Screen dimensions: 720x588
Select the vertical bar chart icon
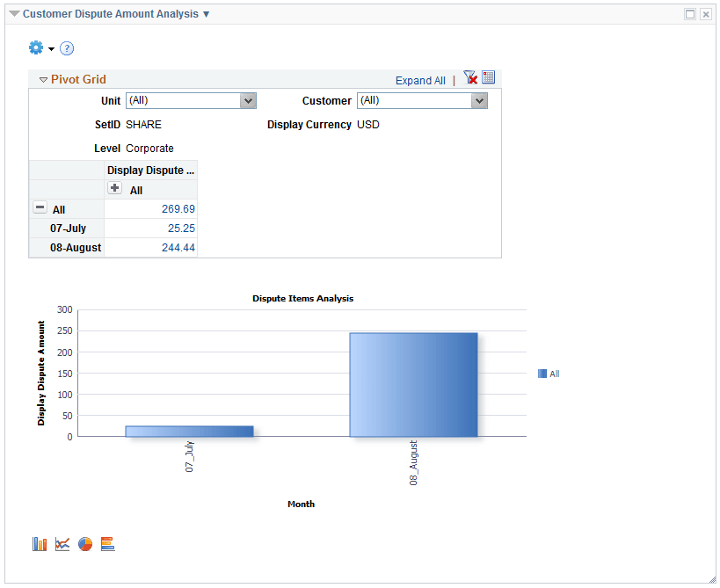(39, 543)
